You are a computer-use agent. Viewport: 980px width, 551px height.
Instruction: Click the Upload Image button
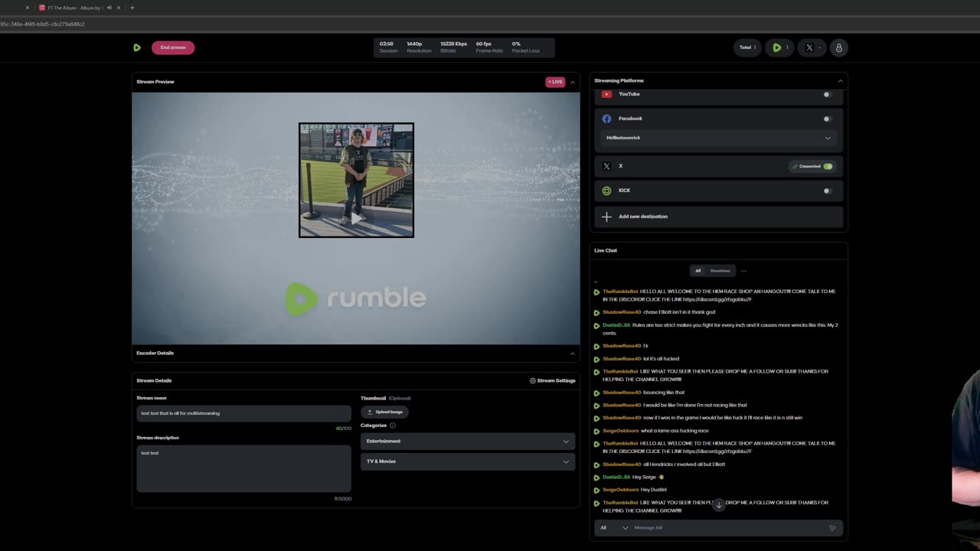385,412
